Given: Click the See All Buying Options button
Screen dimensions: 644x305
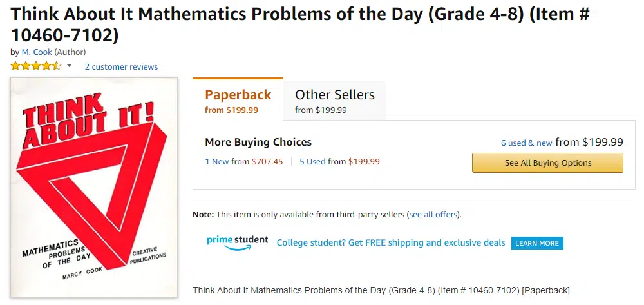Looking at the screenshot, I should pos(547,162).
